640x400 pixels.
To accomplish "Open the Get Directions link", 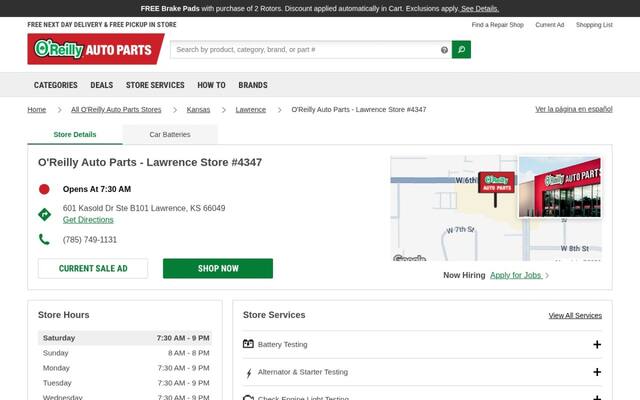I will point(88,220).
